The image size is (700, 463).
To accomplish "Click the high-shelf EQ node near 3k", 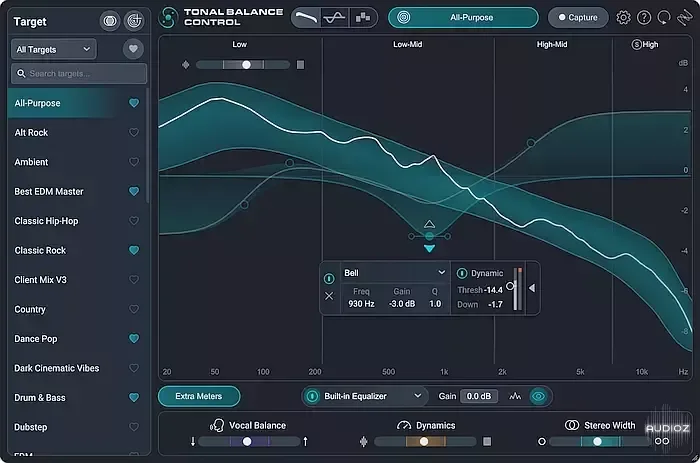I will [x=531, y=143].
